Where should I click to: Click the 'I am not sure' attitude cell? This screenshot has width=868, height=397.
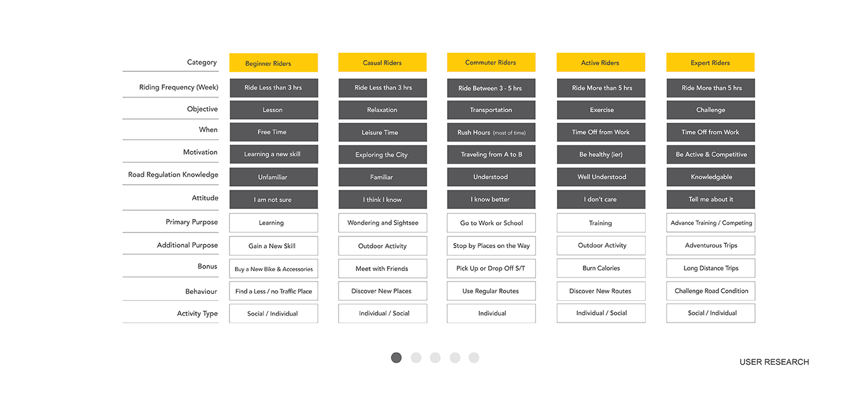tap(273, 199)
